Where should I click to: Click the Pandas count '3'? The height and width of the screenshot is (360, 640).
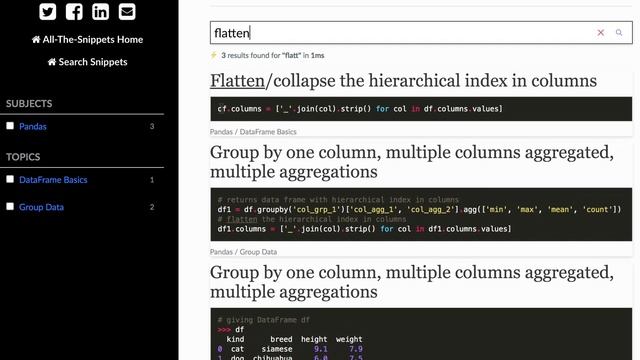pyautogui.click(x=152, y=127)
